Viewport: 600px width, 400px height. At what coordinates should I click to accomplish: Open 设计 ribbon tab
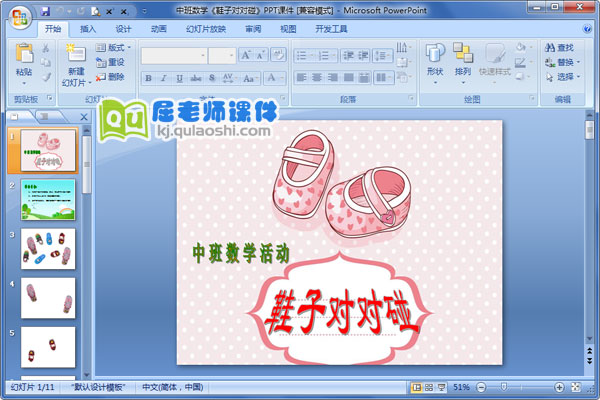click(x=123, y=29)
